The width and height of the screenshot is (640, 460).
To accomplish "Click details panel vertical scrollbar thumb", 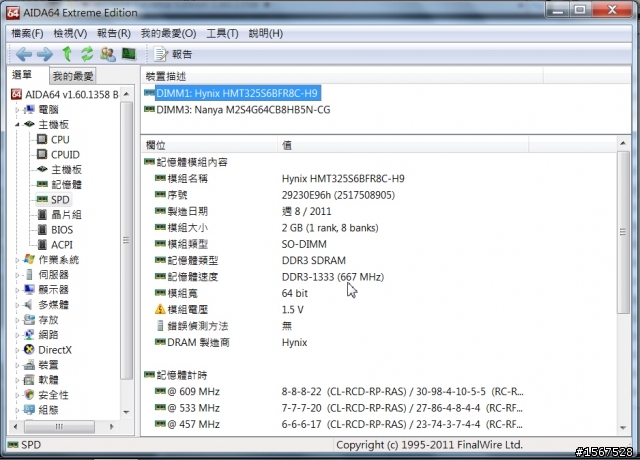I will [x=623, y=232].
